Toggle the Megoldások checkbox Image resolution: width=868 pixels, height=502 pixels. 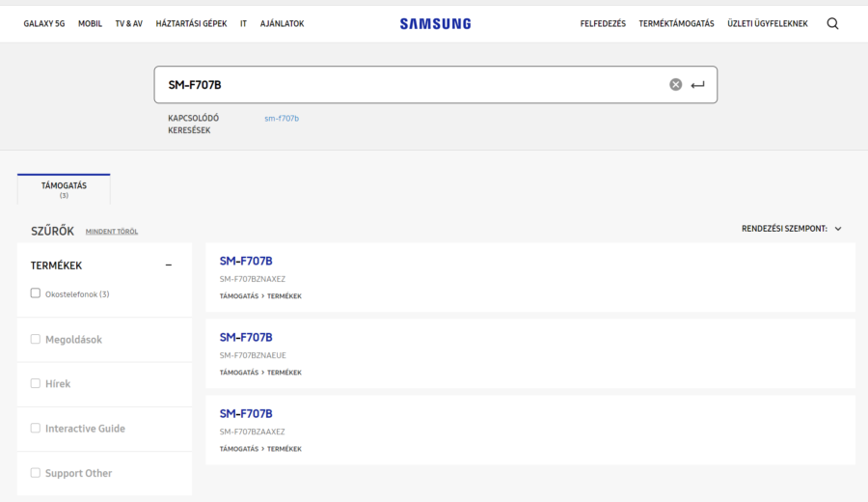tap(36, 339)
